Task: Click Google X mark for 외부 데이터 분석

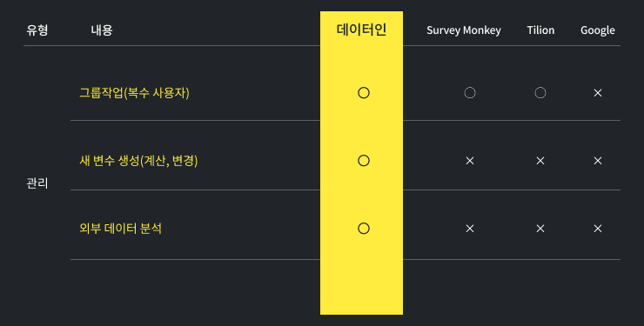Action: pyautogui.click(x=598, y=229)
